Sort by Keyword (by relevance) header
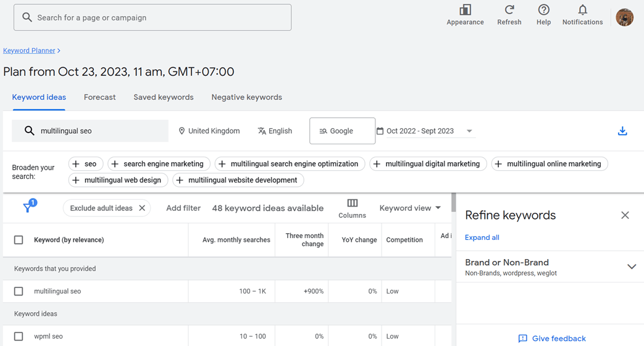The image size is (644, 346). click(x=69, y=240)
